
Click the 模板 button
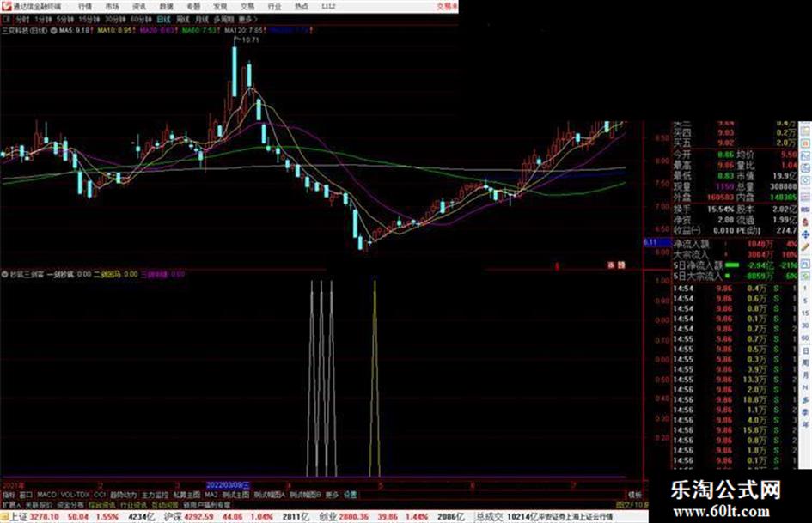click(635, 495)
